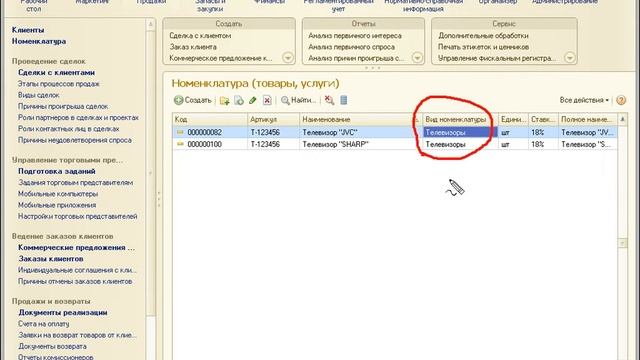Open Мобильные компьютеры link
Image resolution: width=640 pixels, height=360 pixels.
click(x=58, y=194)
